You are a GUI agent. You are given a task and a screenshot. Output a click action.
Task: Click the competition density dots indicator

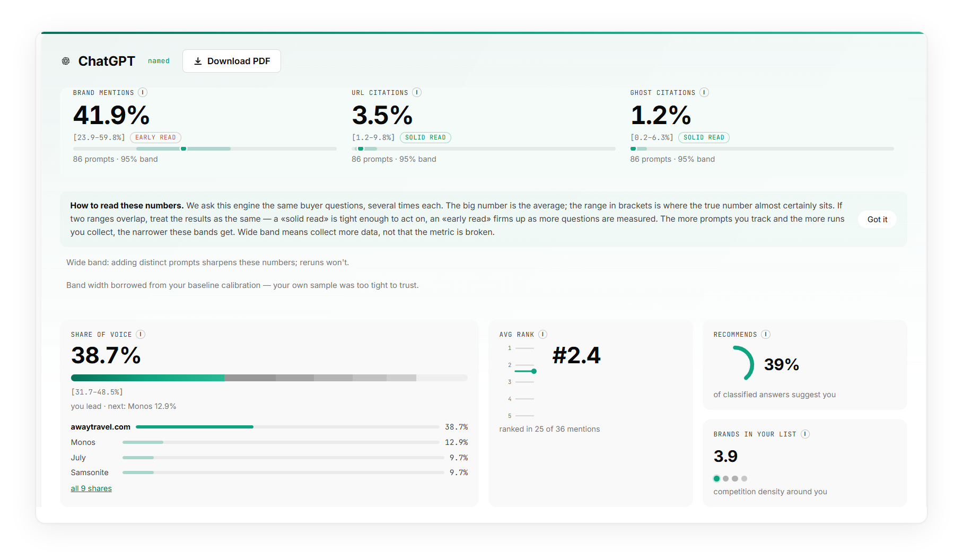730,478
